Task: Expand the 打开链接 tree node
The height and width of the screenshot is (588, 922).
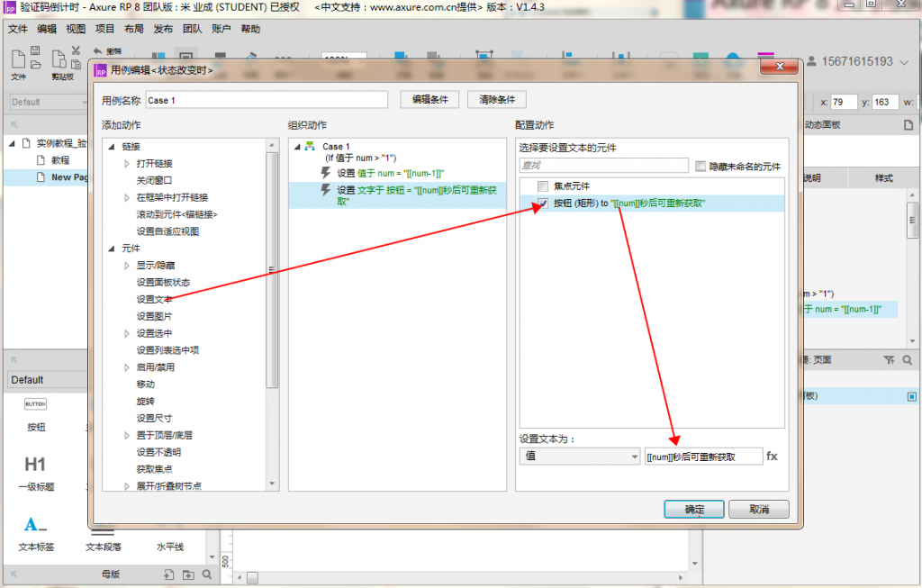Action: [127, 164]
